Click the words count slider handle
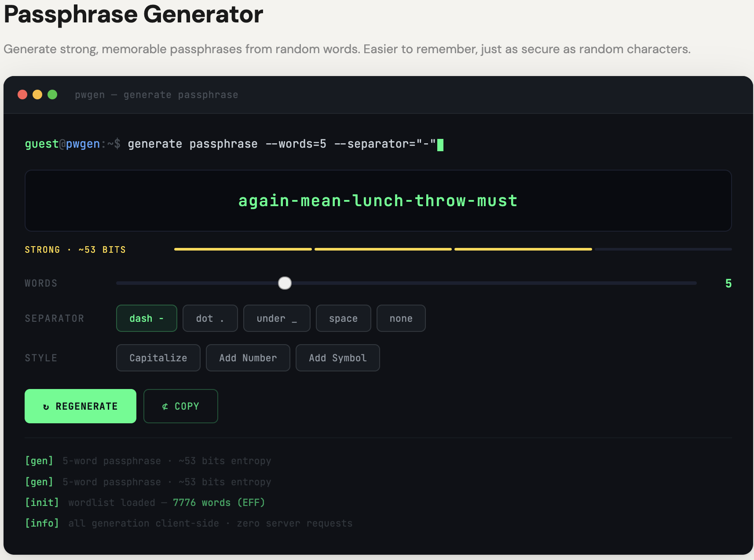This screenshot has width=754, height=560. coord(285,283)
